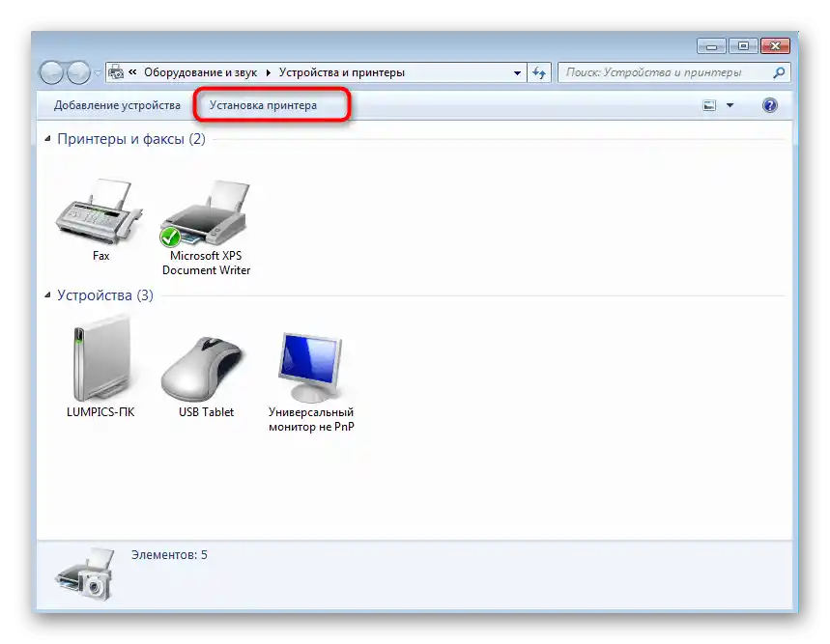This screenshot has width=830, height=644.
Task: Go back with the Back arrow
Action: [x=52, y=72]
